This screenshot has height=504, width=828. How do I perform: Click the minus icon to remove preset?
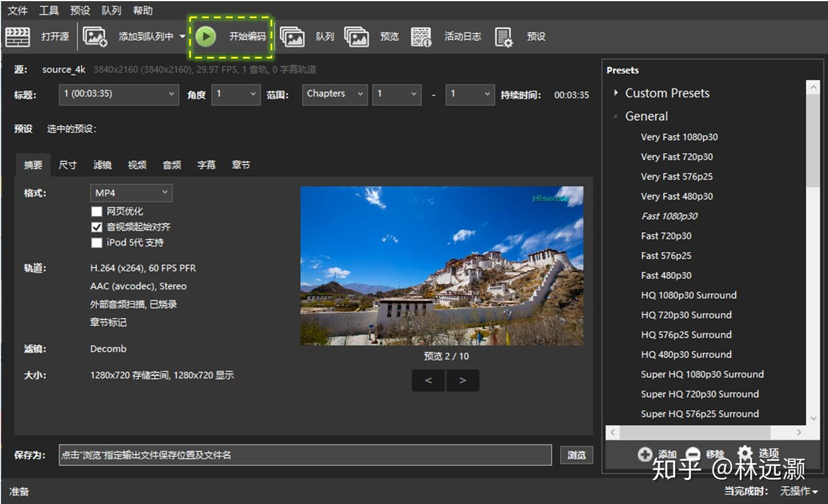coord(693,455)
